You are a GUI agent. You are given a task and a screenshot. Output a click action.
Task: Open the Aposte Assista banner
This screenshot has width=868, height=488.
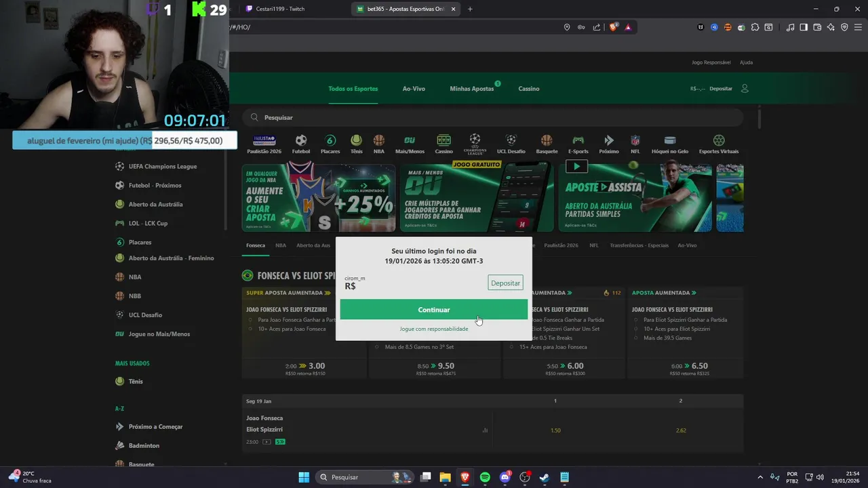click(635, 198)
